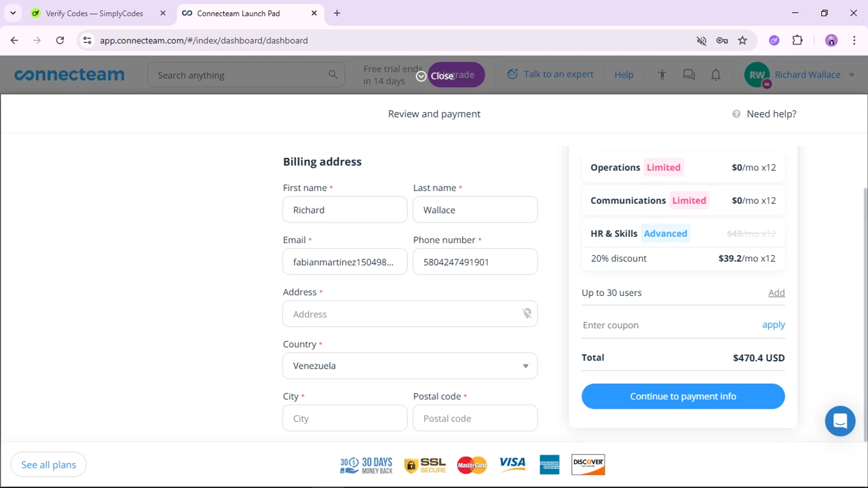Click Add next to Up to 30 users
868x488 pixels.
click(x=777, y=293)
